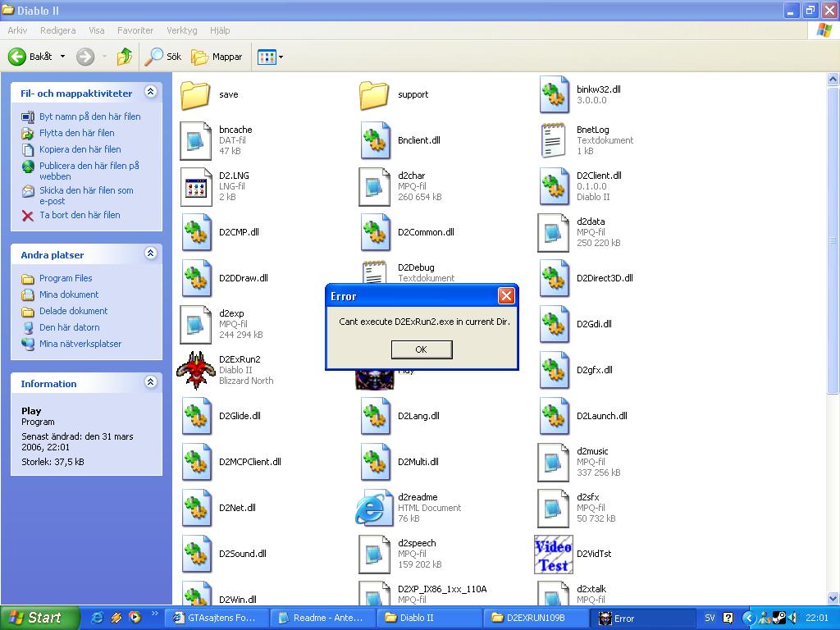Open the Favoriter menu
The image size is (840, 630).
point(135,30)
